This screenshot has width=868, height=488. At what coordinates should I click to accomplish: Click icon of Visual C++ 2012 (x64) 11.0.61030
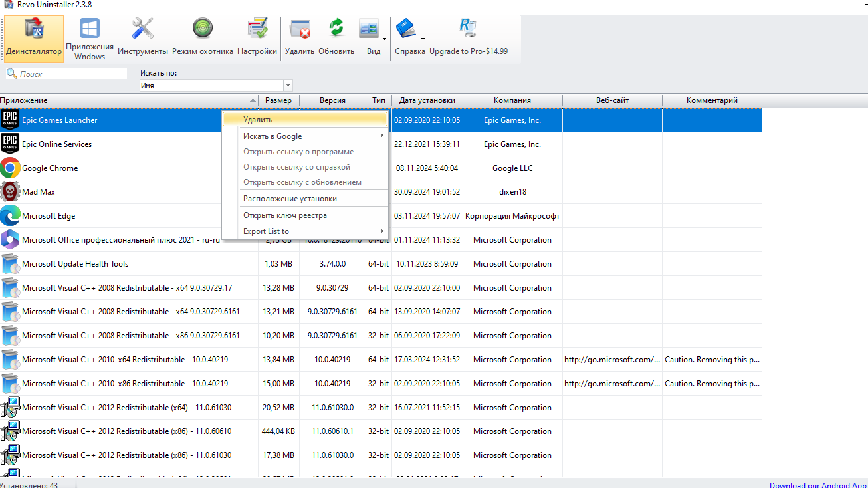point(10,408)
